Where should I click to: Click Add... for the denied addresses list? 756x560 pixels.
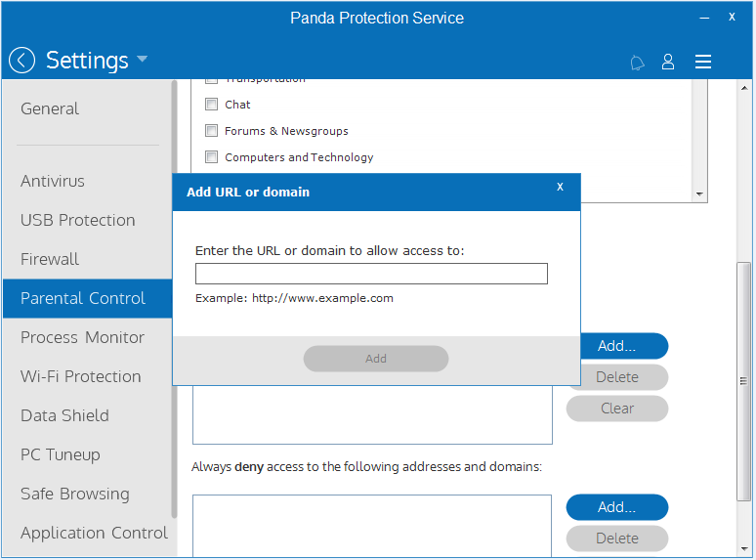click(617, 507)
